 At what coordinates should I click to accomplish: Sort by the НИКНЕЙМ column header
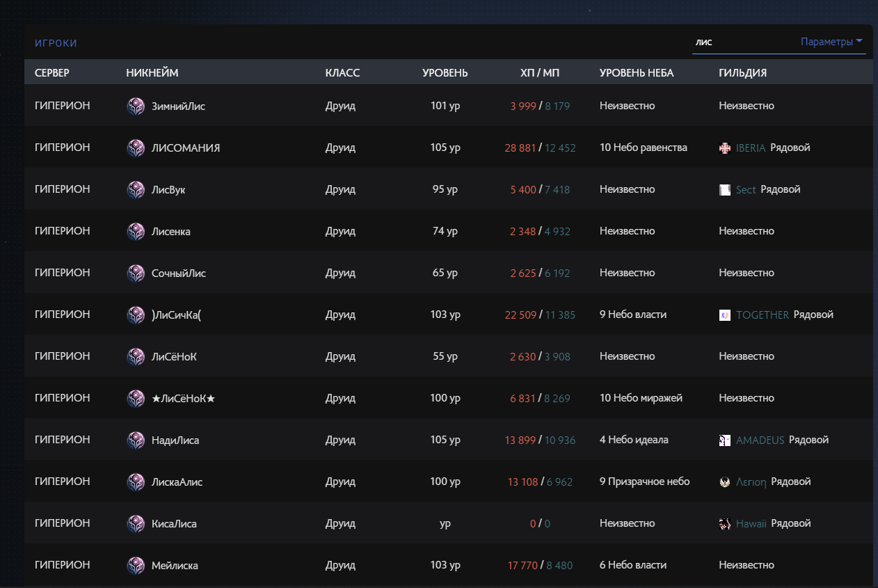(x=152, y=73)
